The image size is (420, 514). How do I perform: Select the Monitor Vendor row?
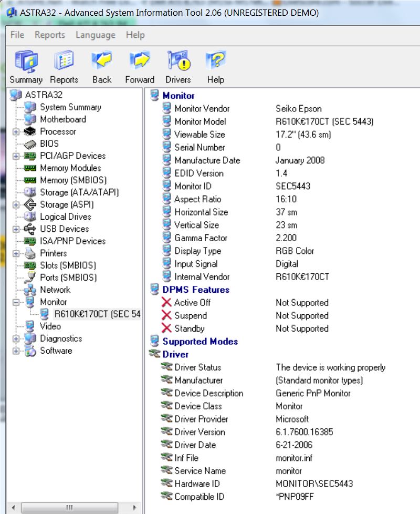tap(202, 108)
